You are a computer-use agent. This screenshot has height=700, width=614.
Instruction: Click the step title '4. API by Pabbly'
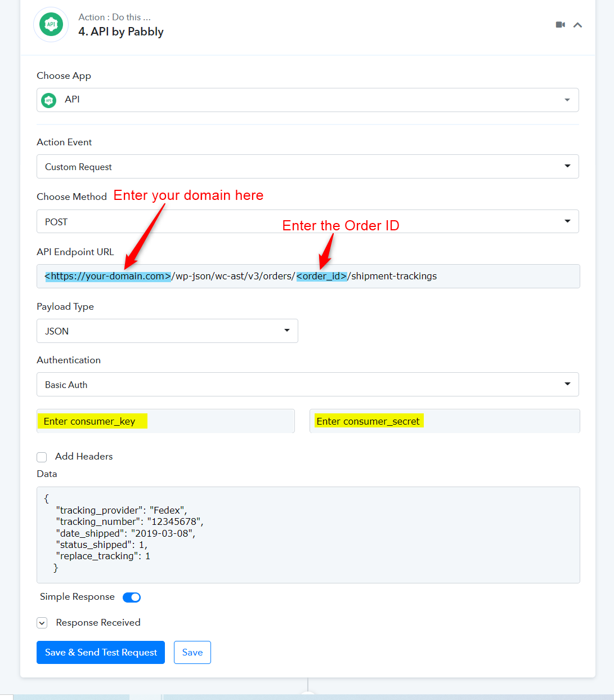click(x=121, y=32)
